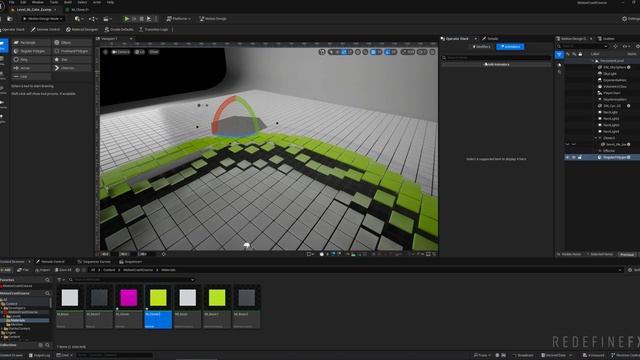Screen dimensions: 640x360
Task: Click Save All in Content Browser
Action: (x=63, y=270)
